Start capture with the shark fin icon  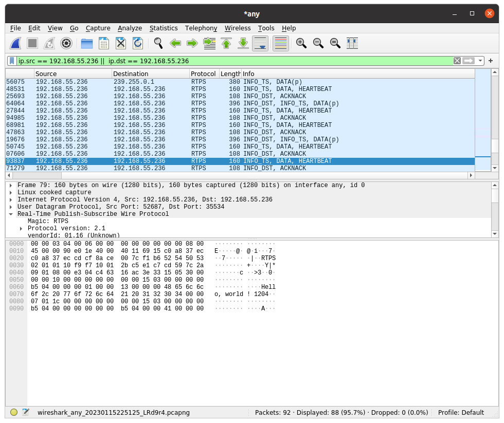pos(15,43)
